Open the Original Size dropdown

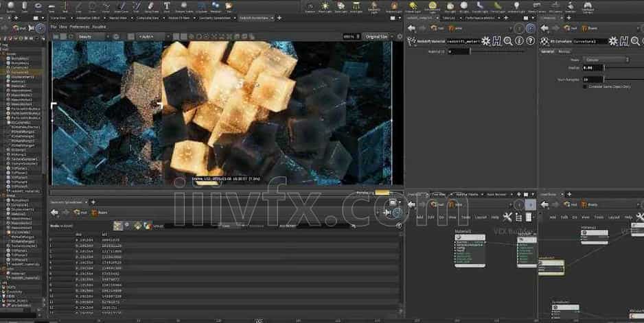[x=379, y=36]
